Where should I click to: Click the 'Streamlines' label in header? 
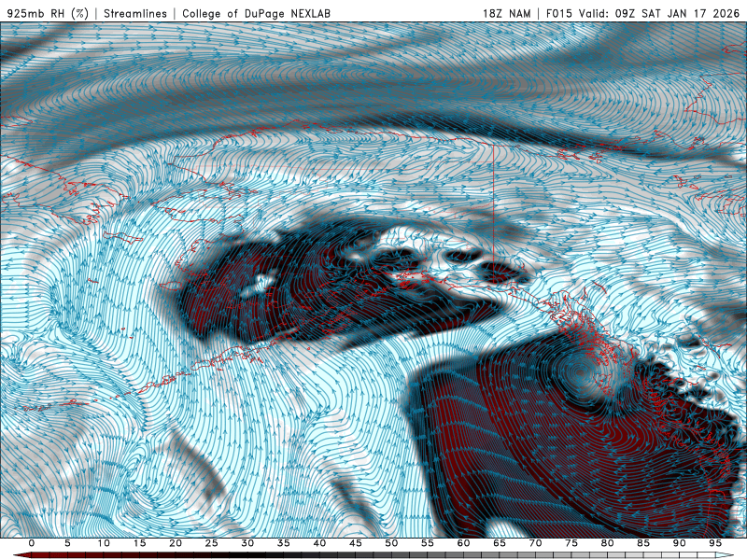(x=135, y=13)
